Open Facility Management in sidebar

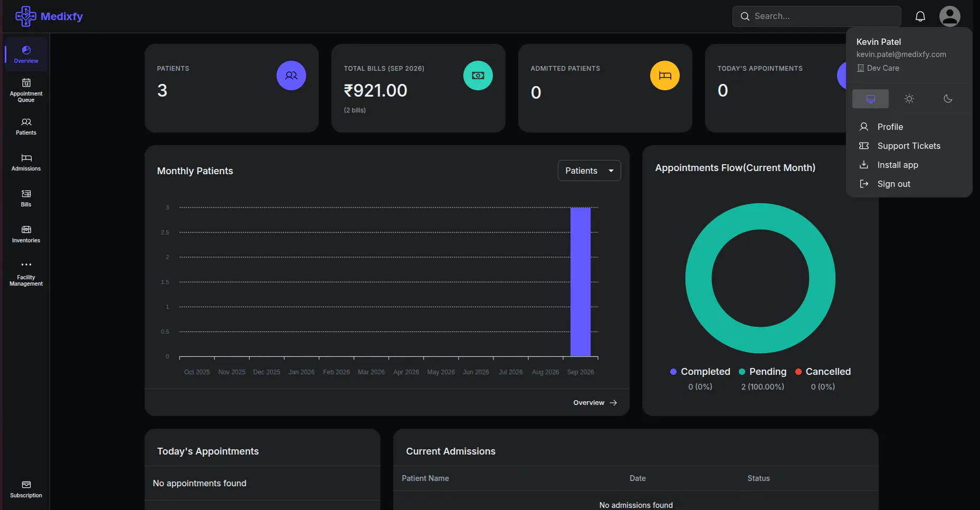point(26,273)
